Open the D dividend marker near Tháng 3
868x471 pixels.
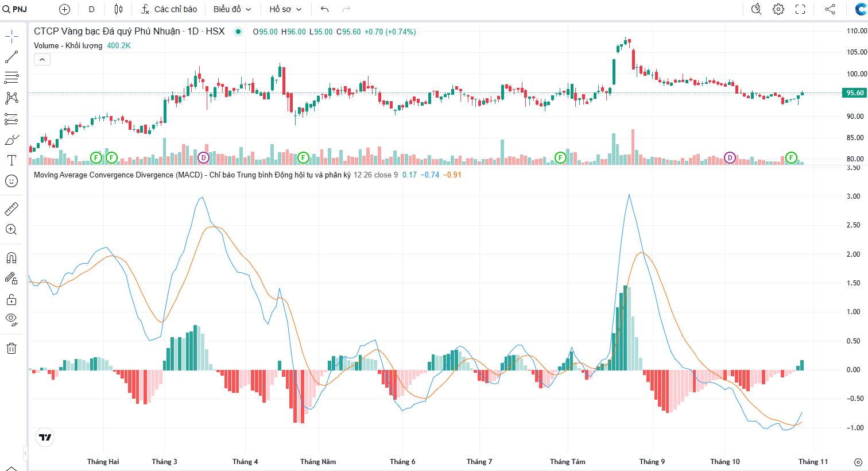click(203, 157)
